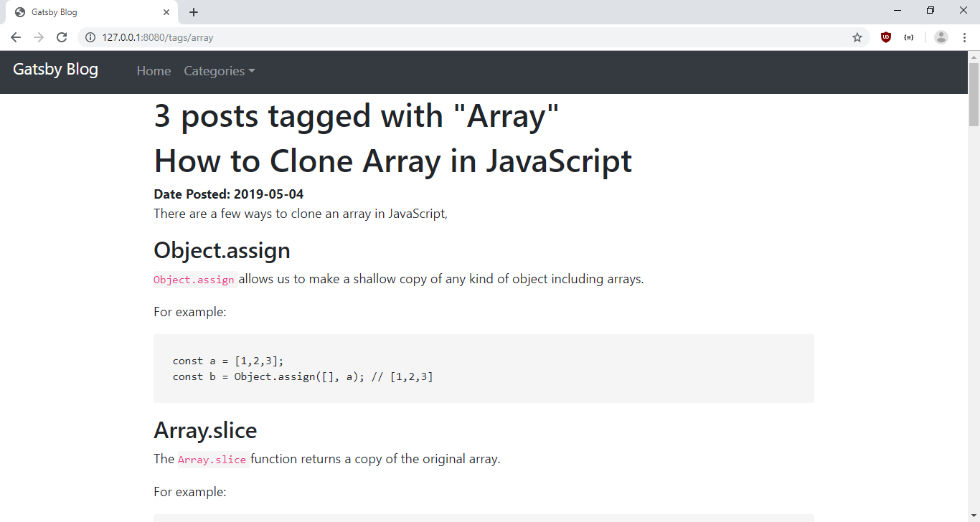980x522 pixels.
Task: Click the browser forward arrow
Action: pyautogui.click(x=39, y=37)
